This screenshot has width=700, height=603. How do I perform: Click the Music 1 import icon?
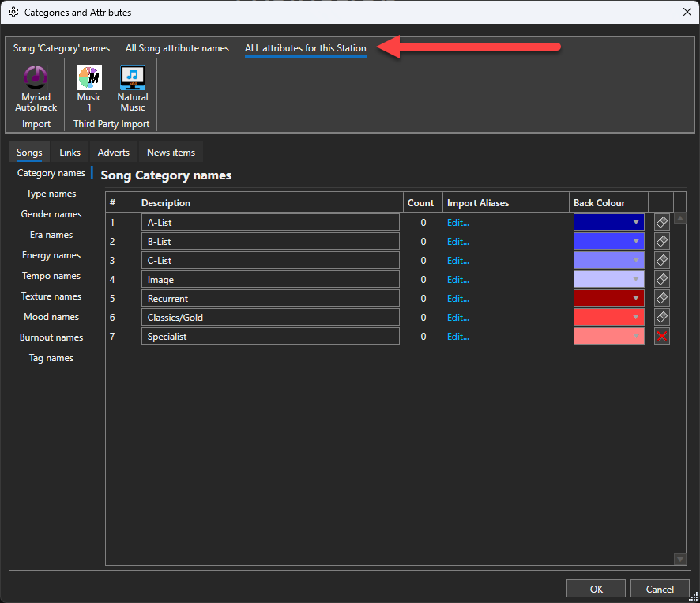point(89,77)
